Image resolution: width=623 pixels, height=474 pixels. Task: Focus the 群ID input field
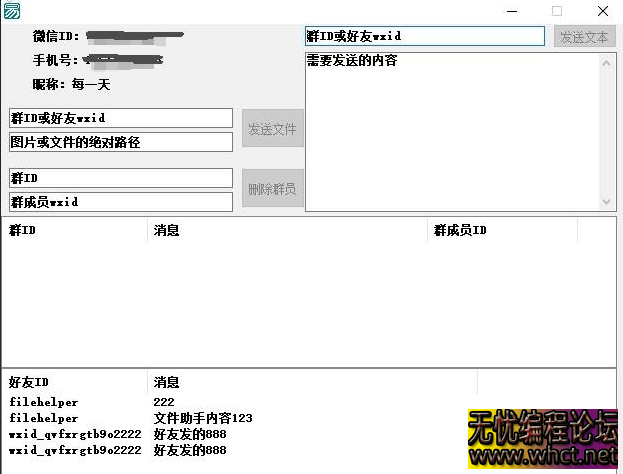121,178
